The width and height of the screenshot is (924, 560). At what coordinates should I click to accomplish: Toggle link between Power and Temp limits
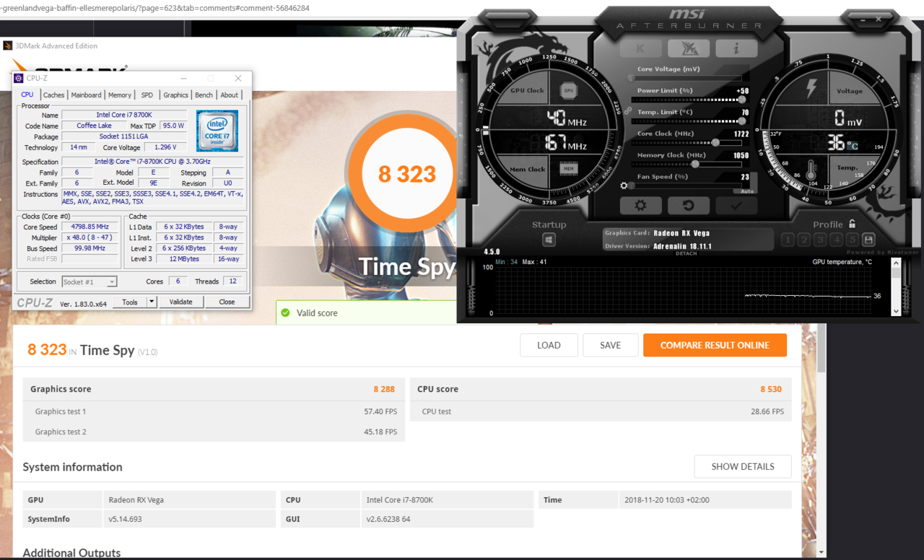click(627, 110)
